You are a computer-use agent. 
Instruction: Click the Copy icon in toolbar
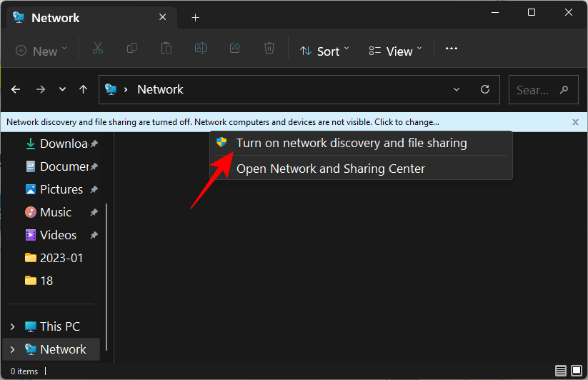pos(132,49)
